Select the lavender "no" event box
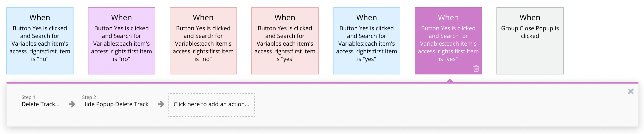Image resolution: width=644 pixels, height=134 pixels. (x=122, y=41)
